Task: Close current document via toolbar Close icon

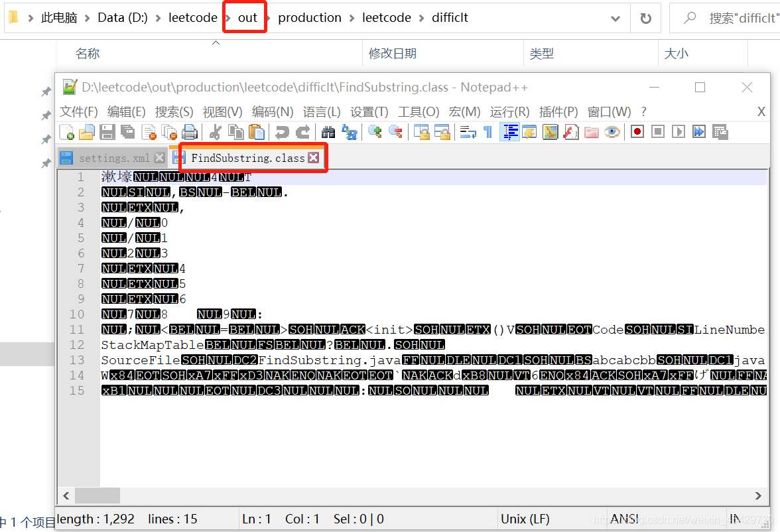Action: pos(149,132)
